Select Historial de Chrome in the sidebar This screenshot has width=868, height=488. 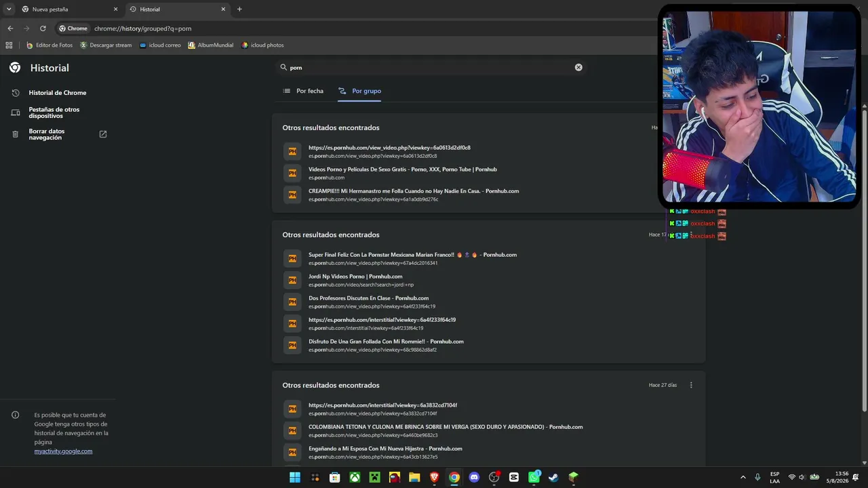[x=58, y=93]
